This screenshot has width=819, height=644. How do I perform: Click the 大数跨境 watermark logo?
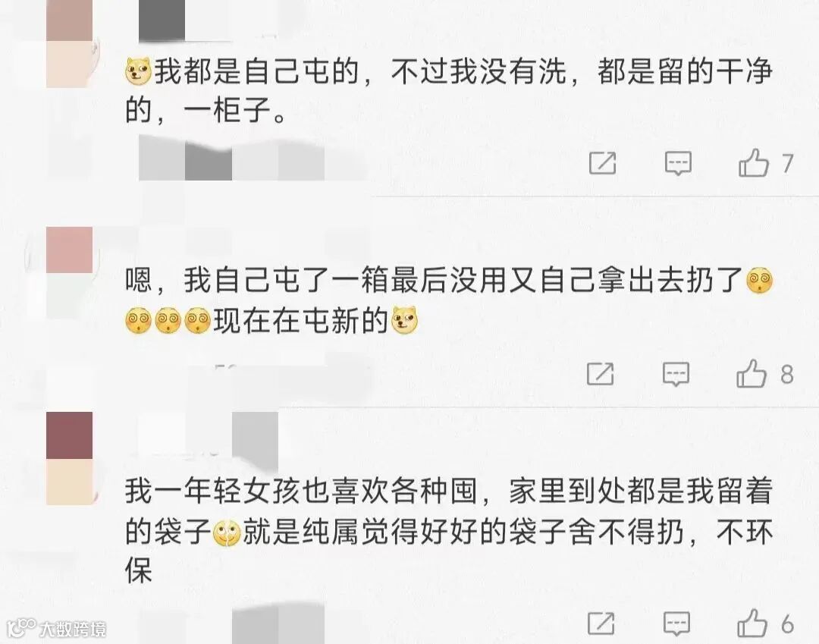click(x=56, y=629)
